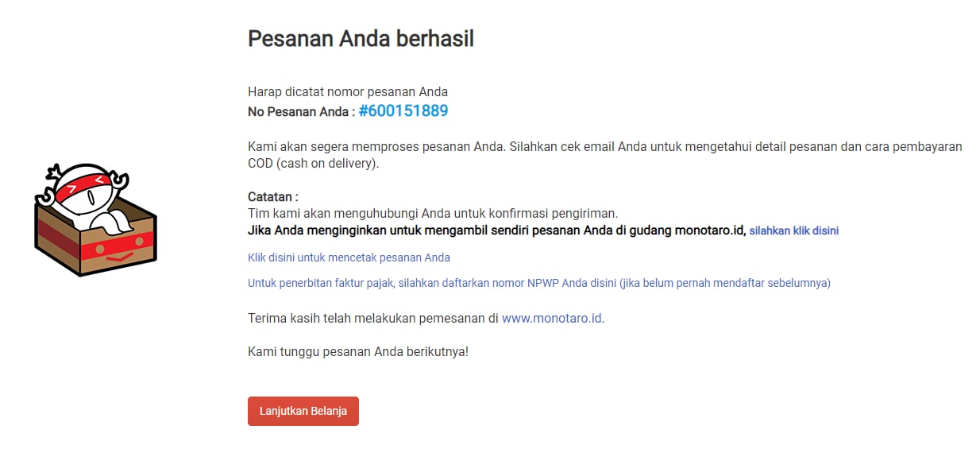
Task: Click the 'No Pesanan Anda :' label
Action: 301,112
